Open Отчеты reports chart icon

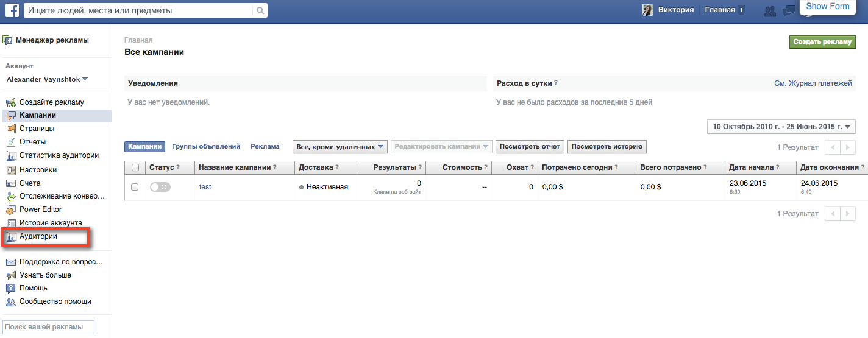point(11,142)
